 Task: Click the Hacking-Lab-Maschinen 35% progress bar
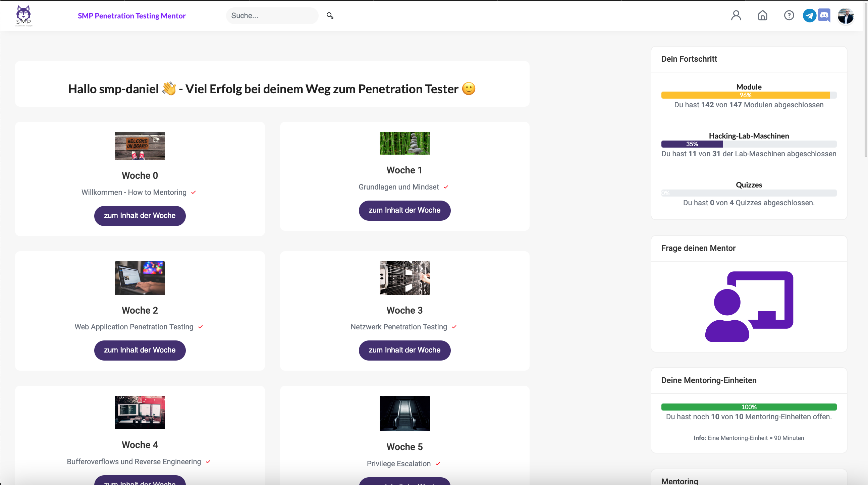coord(748,144)
